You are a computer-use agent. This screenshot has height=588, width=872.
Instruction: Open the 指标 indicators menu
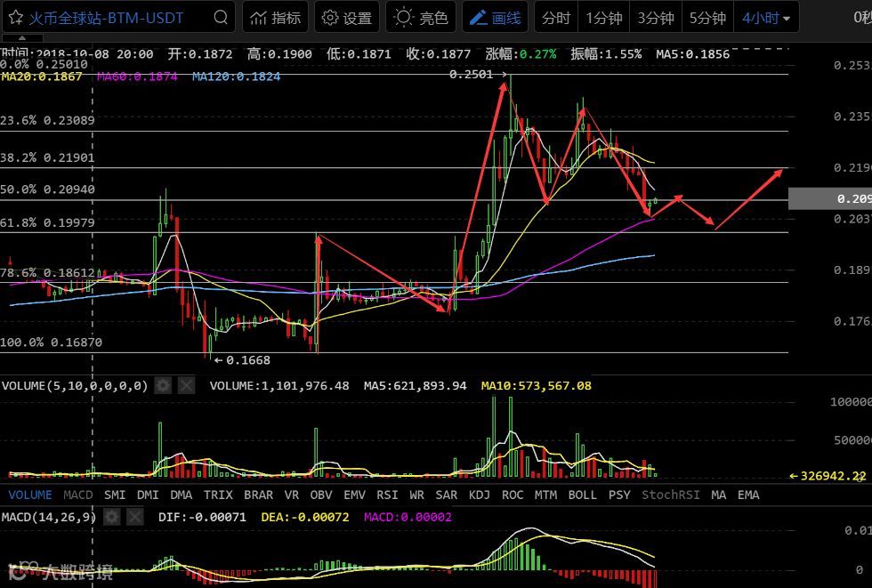coord(275,18)
